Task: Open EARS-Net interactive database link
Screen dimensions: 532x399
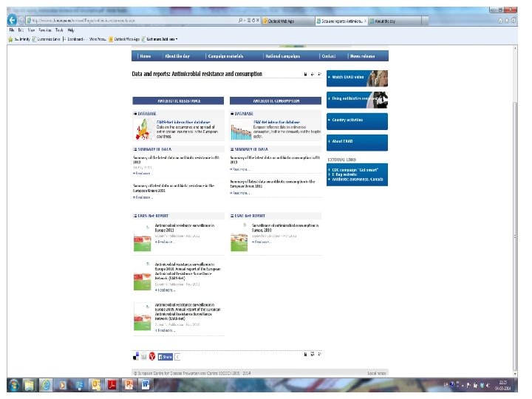Action: (x=183, y=122)
